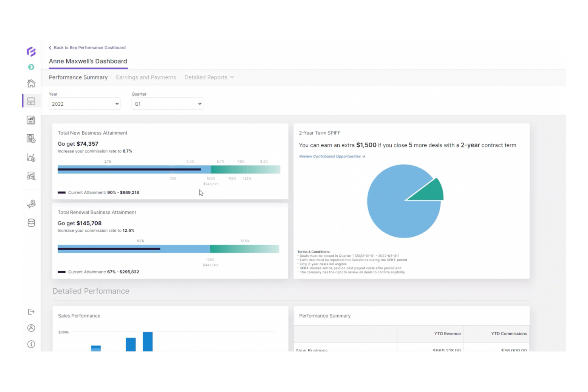Screen dimensions: 588x392
Task: Open the Quarter dropdown showing Q1
Action: 167,104
